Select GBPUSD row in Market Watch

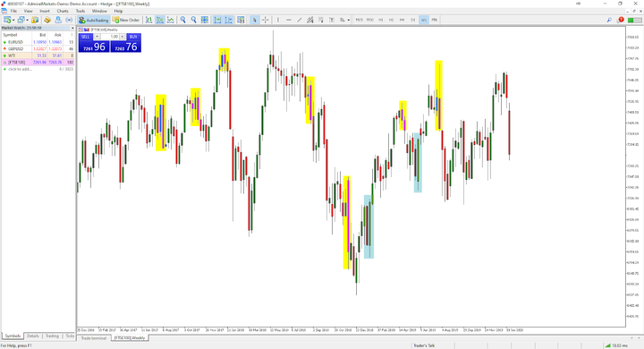click(x=38, y=48)
